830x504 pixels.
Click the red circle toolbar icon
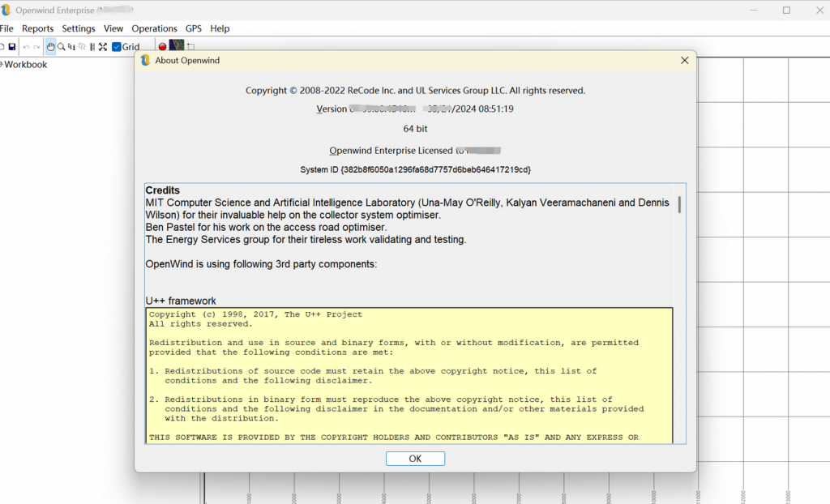pos(162,47)
